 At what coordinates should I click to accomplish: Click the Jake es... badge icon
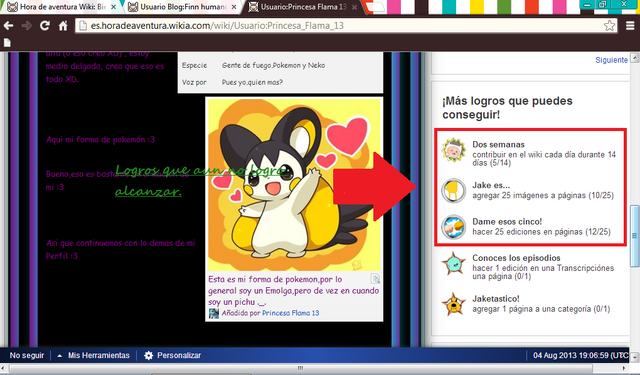(453, 191)
